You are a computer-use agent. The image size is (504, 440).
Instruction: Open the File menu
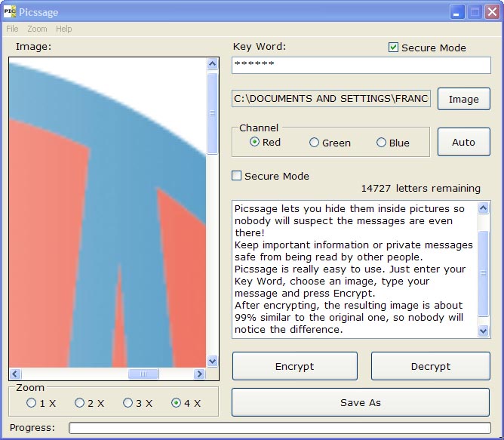[x=12, y=29]
